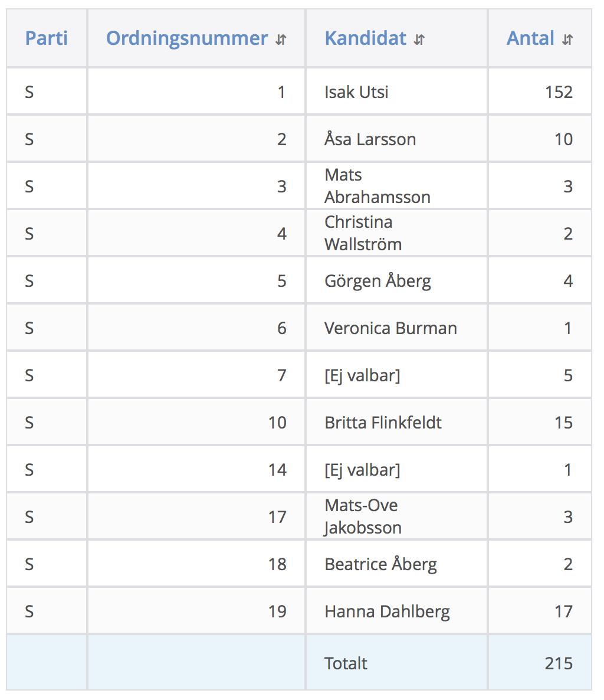This screenshot has width=604, height=700.
Task: Sort table by Kandidat header
Action: (x=365, y=38)
